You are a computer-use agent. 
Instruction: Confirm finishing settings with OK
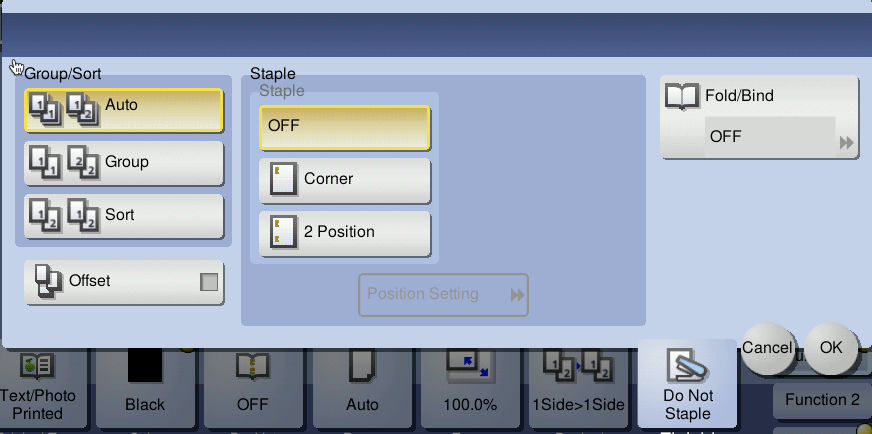pos(831,347)
